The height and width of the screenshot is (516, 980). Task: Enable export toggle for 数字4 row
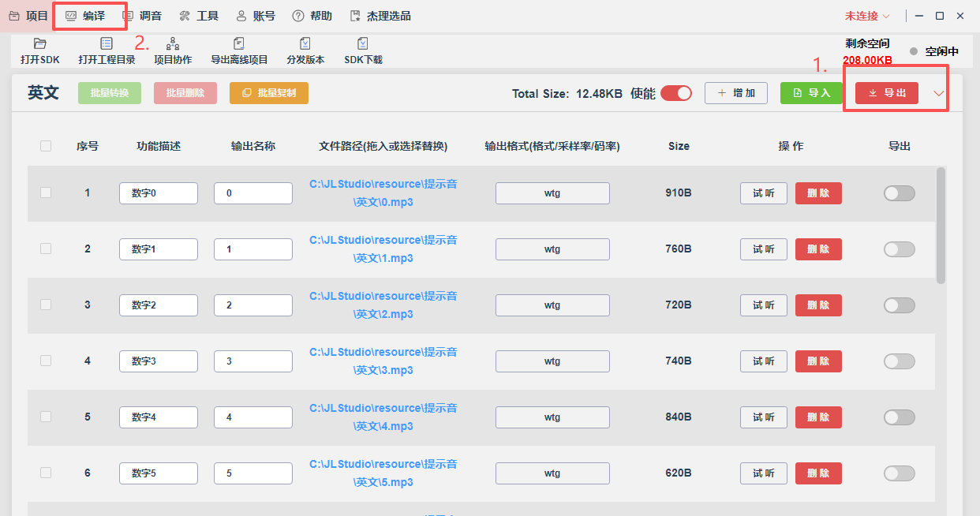click(900, 417)
